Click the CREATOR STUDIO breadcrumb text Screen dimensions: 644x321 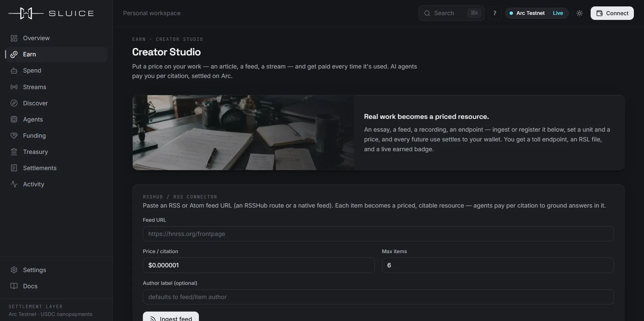click(179, 39)
